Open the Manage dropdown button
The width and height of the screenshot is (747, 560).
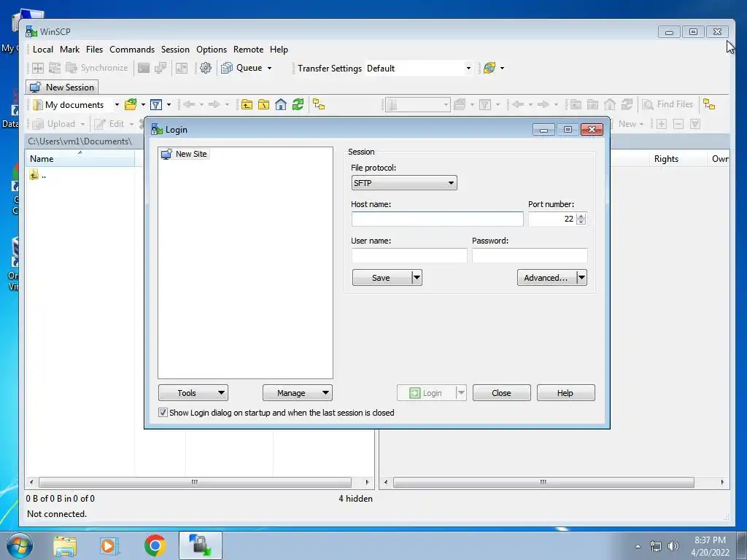[298, 393]
